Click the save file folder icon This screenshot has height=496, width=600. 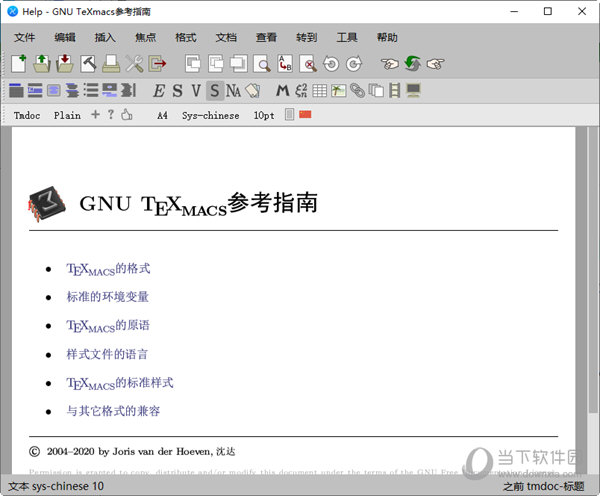pyautogui.click(x=65, y=63)
